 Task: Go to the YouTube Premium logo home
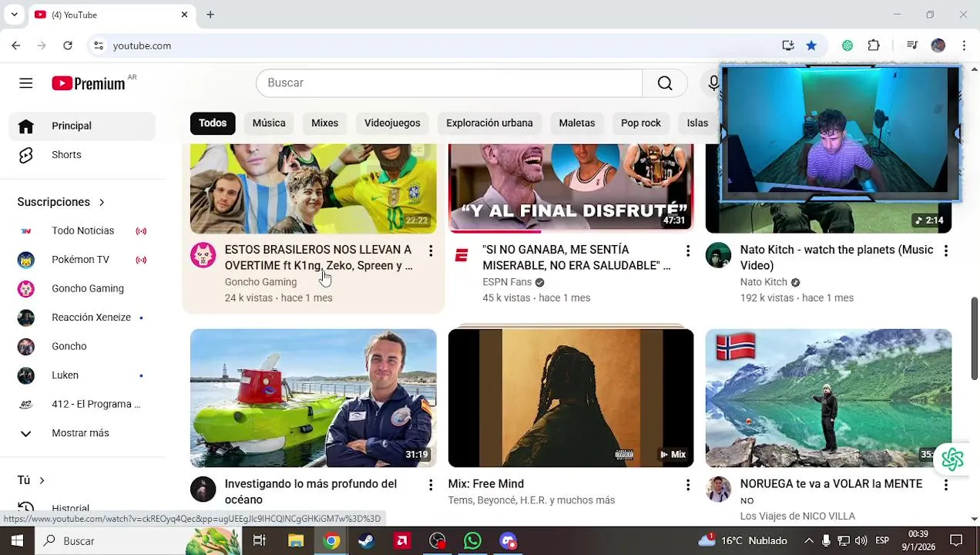coord(89,83)
